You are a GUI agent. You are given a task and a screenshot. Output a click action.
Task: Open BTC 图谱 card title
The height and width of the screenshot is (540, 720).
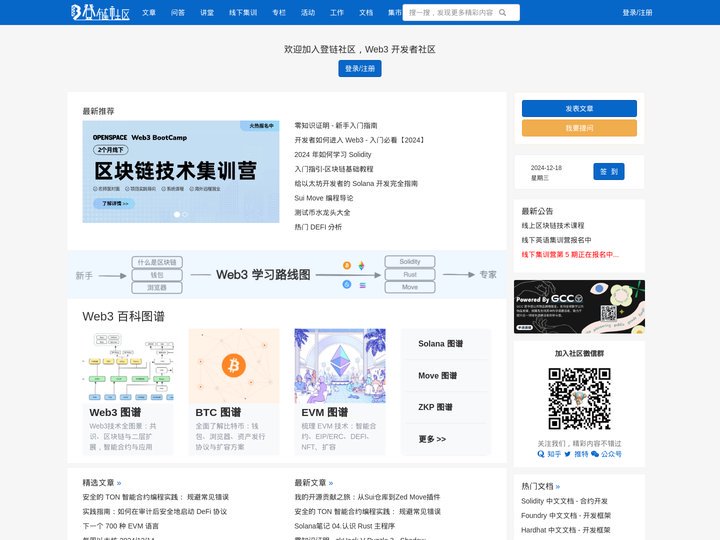click(218, 412)
